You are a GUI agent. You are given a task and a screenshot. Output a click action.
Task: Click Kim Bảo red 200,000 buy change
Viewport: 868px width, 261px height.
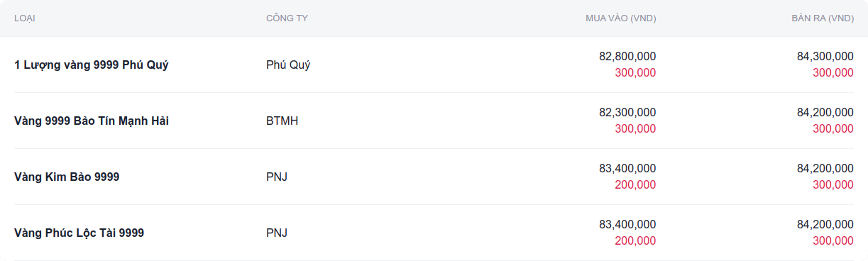(x=635, y=184)
